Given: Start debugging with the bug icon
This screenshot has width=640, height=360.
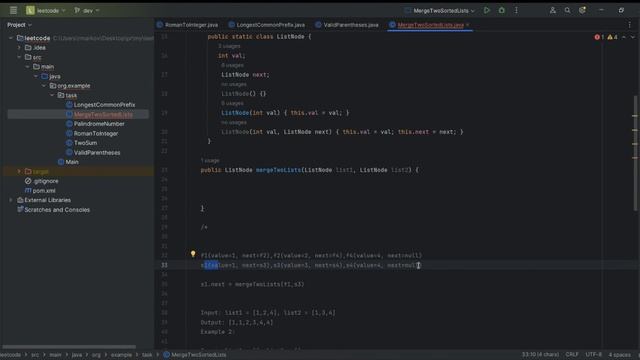Looking at the screenshot, I should pos(502,10).
